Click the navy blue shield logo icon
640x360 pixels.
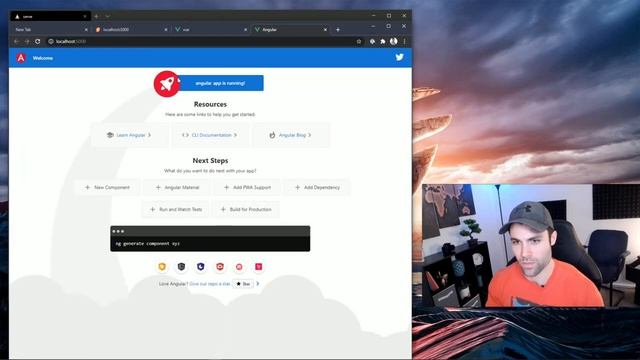click(200, 267)
